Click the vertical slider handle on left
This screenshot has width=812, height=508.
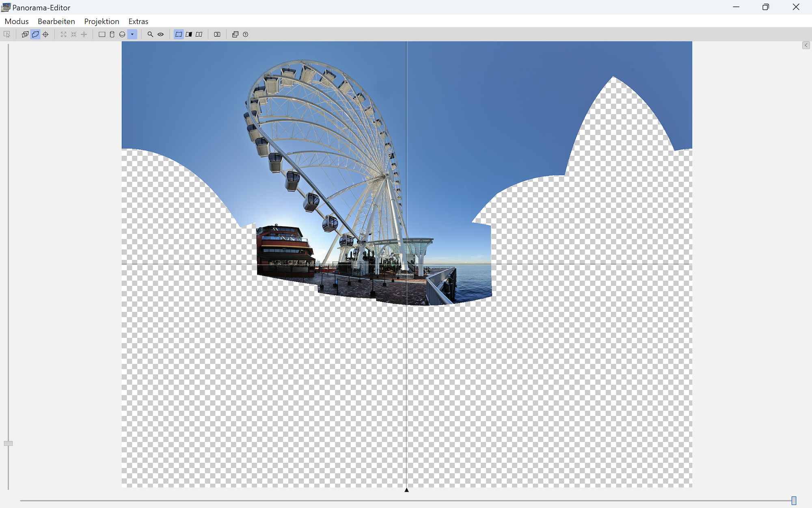(x=8, y=443)
